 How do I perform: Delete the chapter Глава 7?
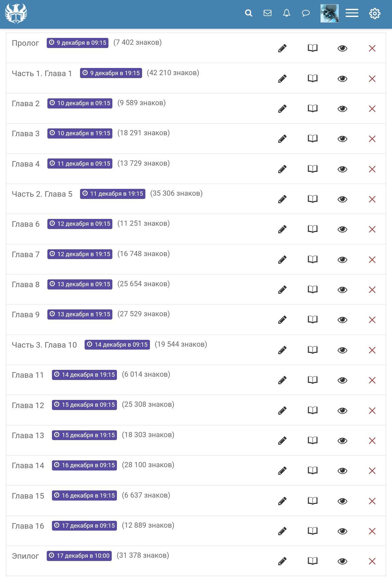(372, 260)
